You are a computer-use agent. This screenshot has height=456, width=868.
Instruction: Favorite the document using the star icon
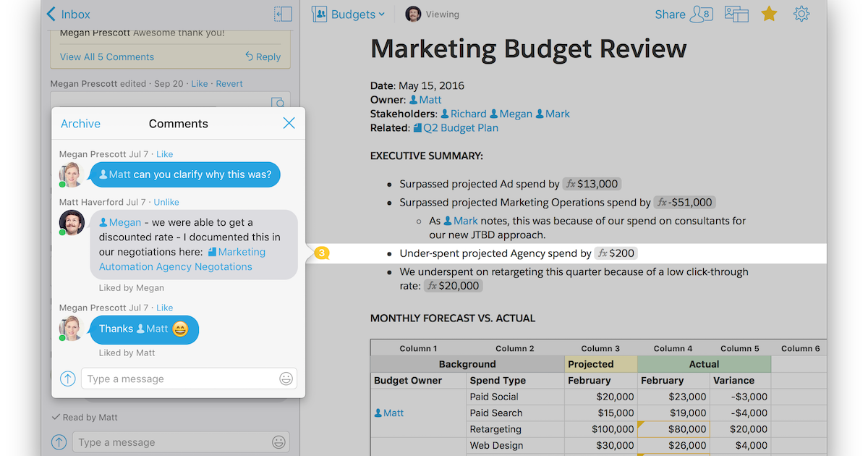(x=769, y=13)
